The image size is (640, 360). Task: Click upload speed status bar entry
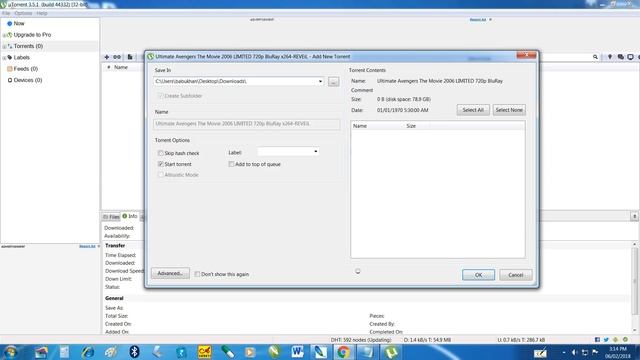coord(521,340)
